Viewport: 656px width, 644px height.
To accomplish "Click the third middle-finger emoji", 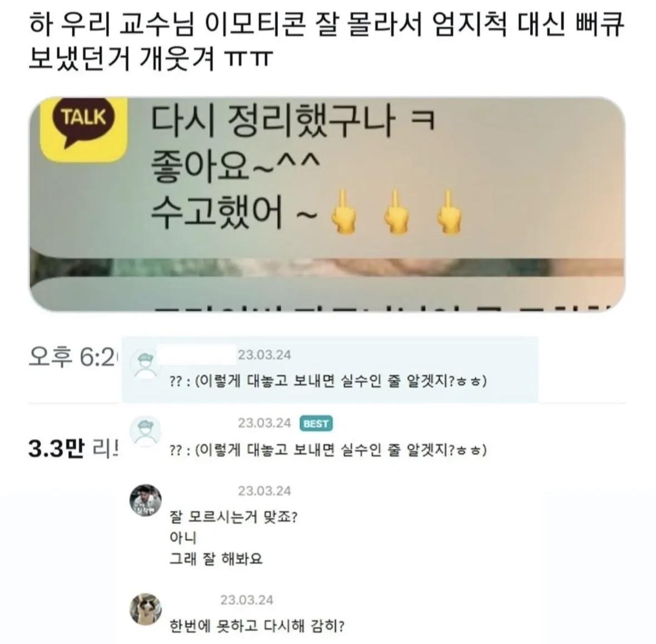I will (x=449, y=211).
